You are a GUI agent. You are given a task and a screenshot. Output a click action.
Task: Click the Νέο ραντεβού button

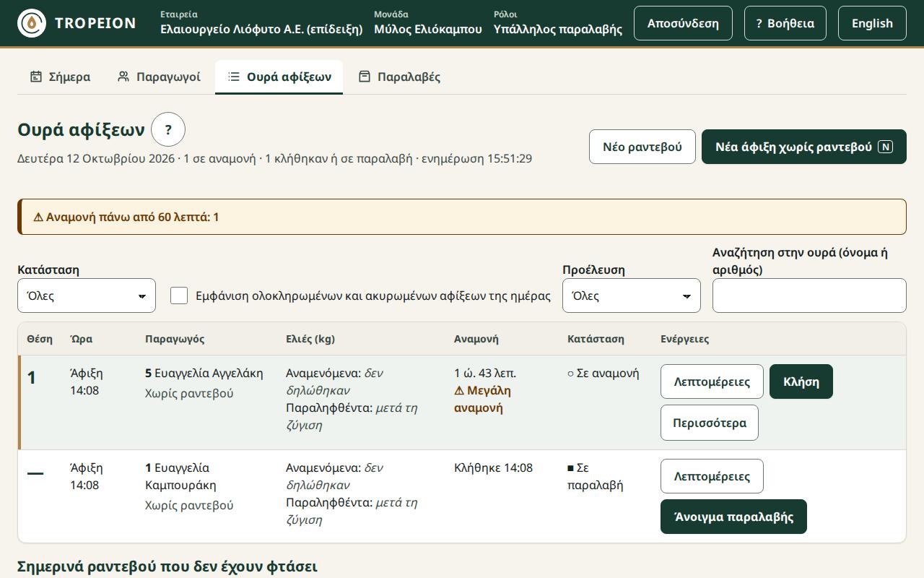point(642,147)
